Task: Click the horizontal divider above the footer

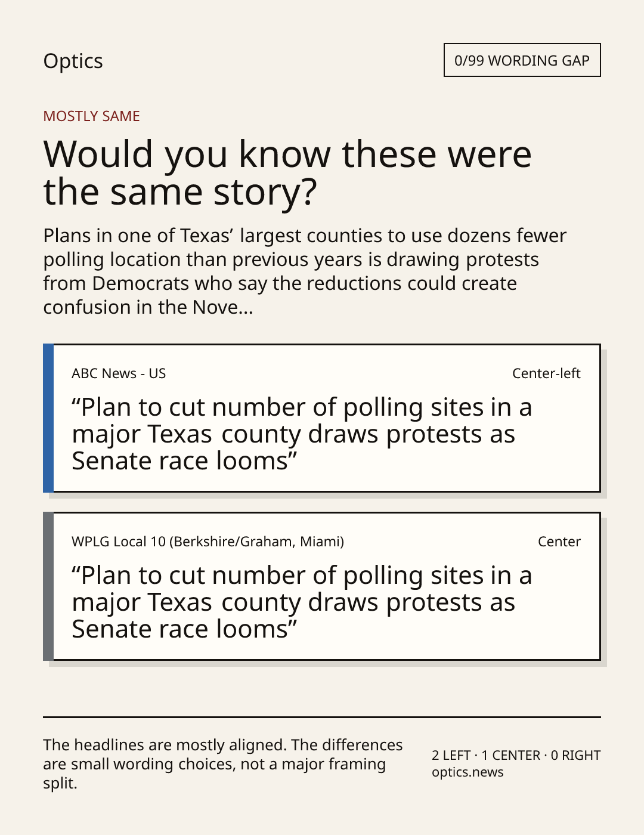Action: click(321, 717)
